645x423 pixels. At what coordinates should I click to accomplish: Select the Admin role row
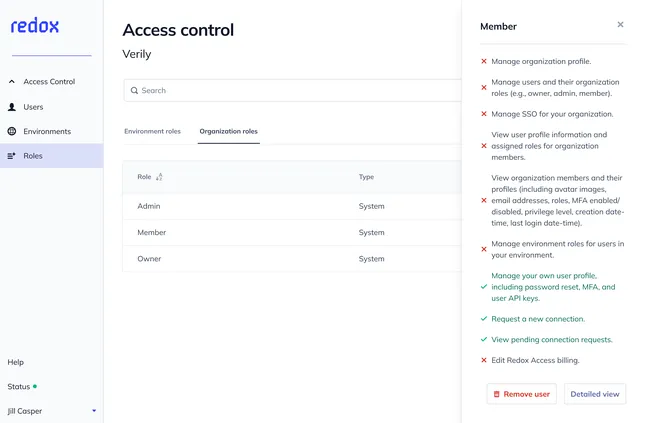tap(292, 206)
